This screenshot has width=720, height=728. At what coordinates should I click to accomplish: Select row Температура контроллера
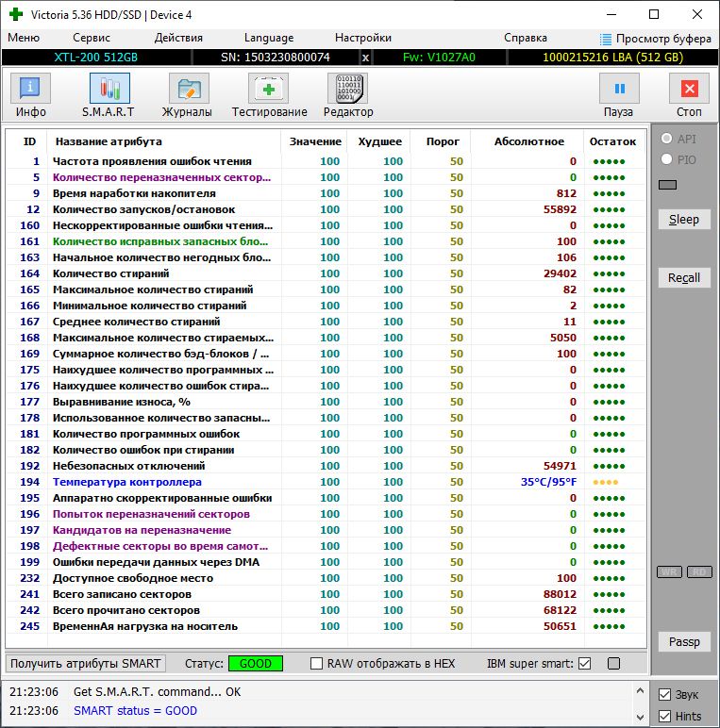click(326, 482)
